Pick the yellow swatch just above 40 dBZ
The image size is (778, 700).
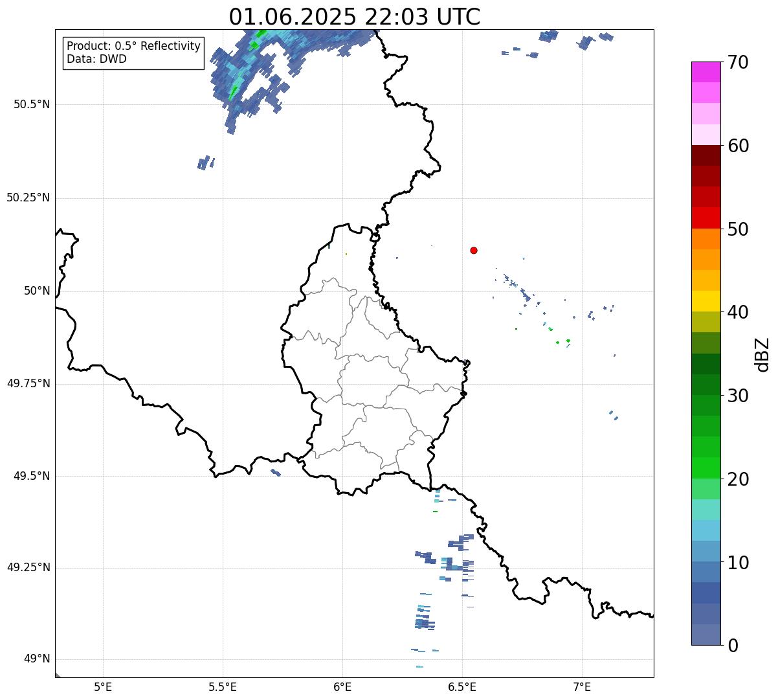pyautogui.click(x=706, y=301)
